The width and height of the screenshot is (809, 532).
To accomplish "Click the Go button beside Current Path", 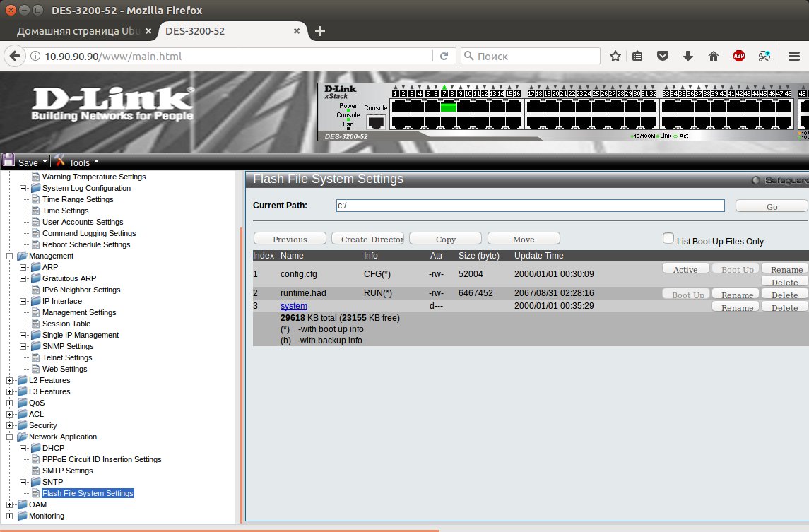I will [772, 206].
